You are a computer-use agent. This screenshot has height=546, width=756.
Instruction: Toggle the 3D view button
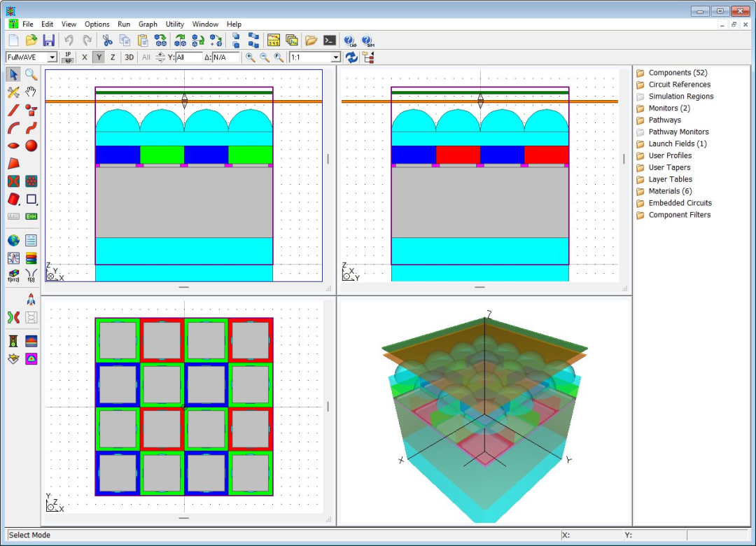[x=129, y=57]
